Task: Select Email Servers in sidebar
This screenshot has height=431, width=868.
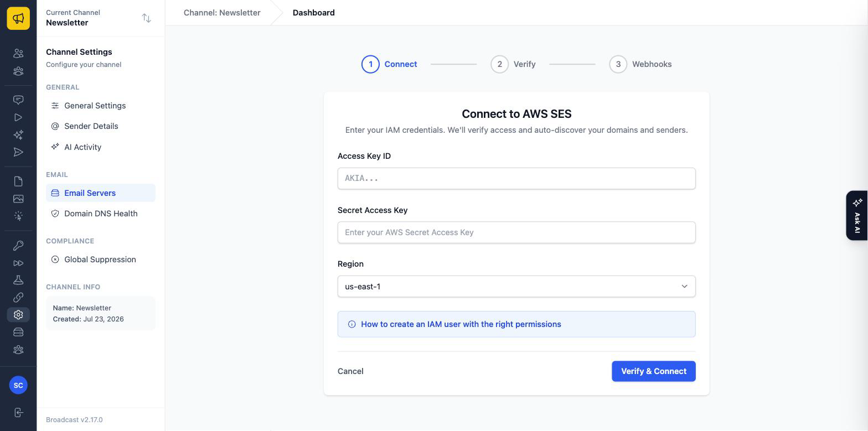Action: pyautogui.click(x=101, y=193)
